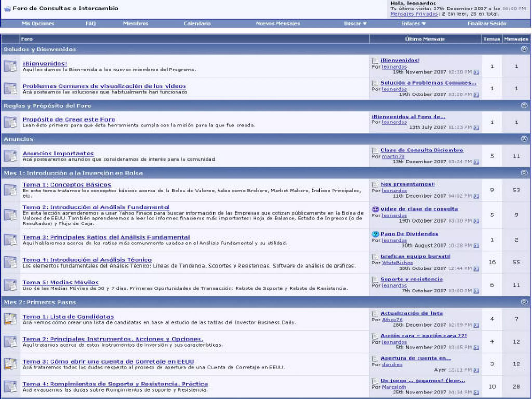
Task: Click the post icon next to Pago De Dividendos
Action: tap(375, 234)
